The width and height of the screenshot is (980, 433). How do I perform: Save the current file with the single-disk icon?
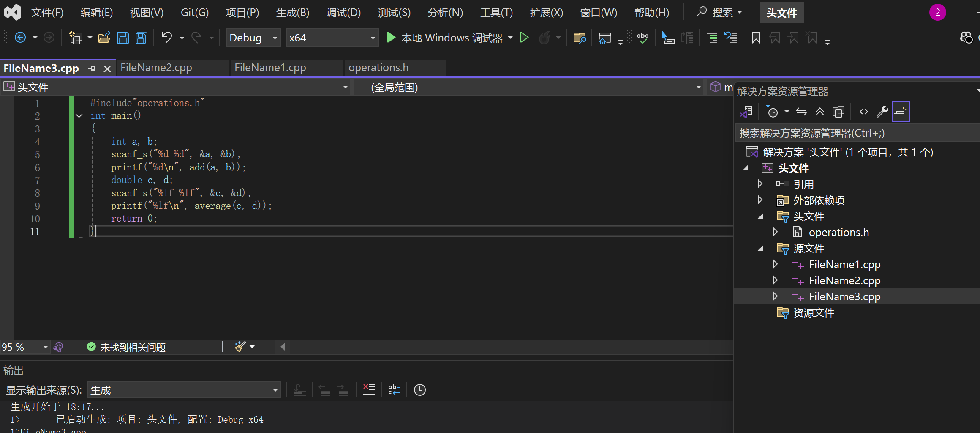(x=123, y=38)
